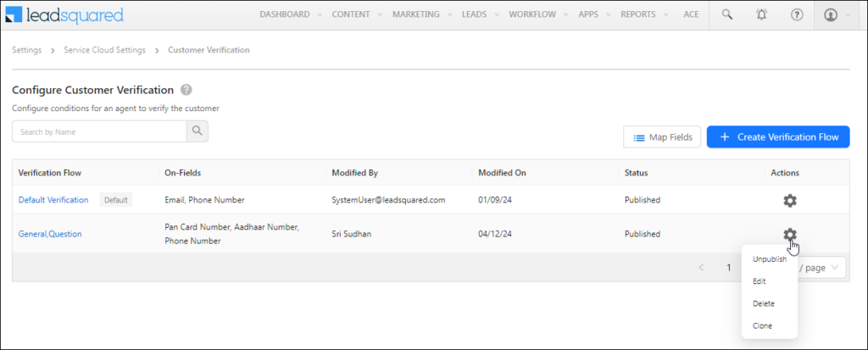Screen dimensions: 868x350
Task: Go to Settings breadcrumb
Action: point(26,50)
